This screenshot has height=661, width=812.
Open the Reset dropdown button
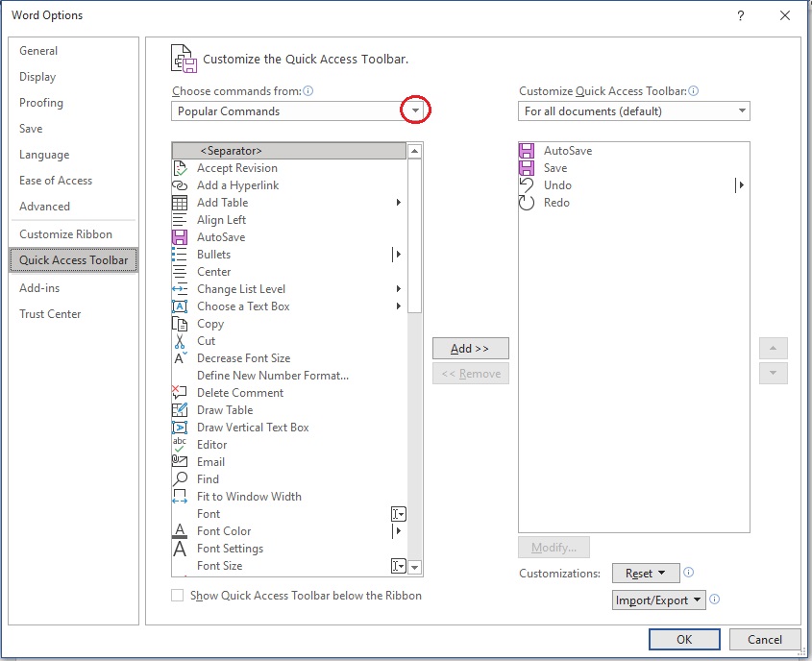pos(646,573)
